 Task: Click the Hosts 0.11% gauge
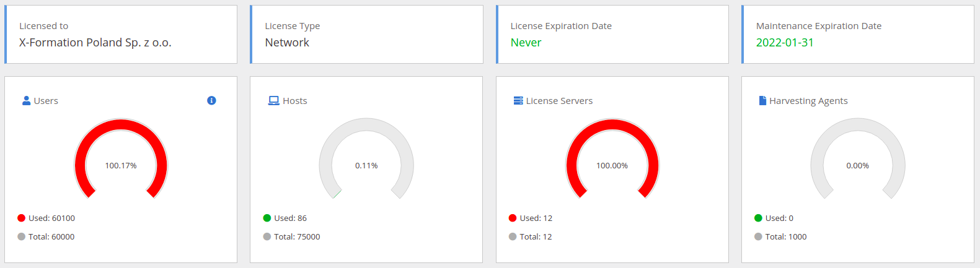(366, 158)
